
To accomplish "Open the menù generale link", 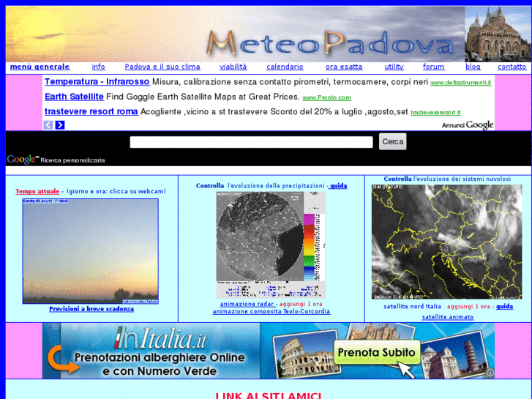I will [x=40, y=67].
